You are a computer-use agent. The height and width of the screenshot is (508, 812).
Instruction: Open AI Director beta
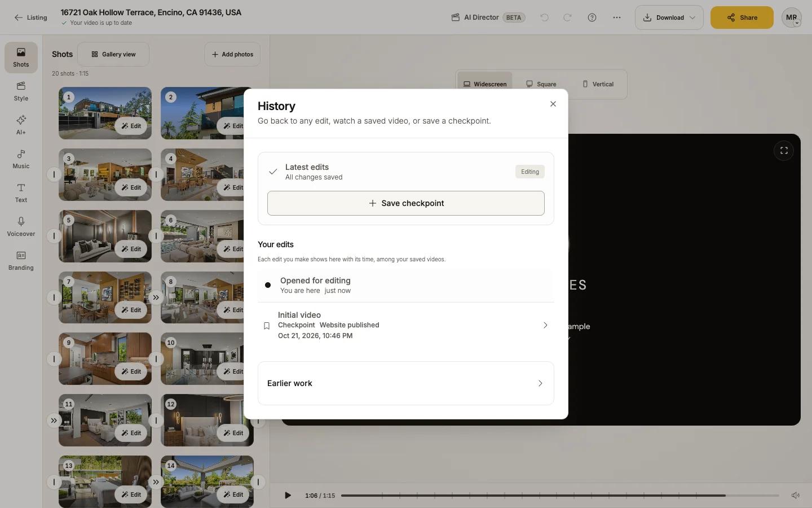(488, 17)
